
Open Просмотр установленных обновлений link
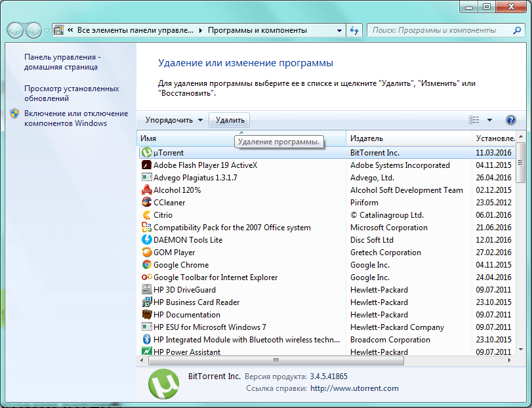pos(72,93)
